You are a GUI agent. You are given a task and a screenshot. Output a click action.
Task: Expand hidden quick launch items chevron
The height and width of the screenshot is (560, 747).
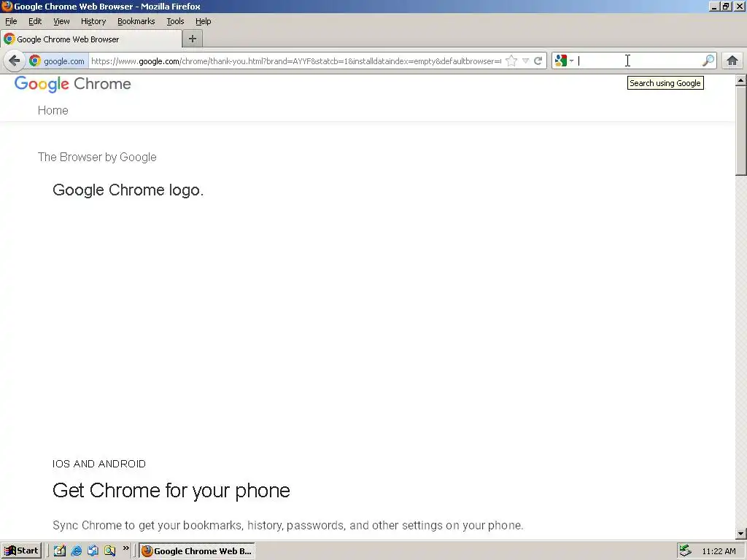pos(125,548)
